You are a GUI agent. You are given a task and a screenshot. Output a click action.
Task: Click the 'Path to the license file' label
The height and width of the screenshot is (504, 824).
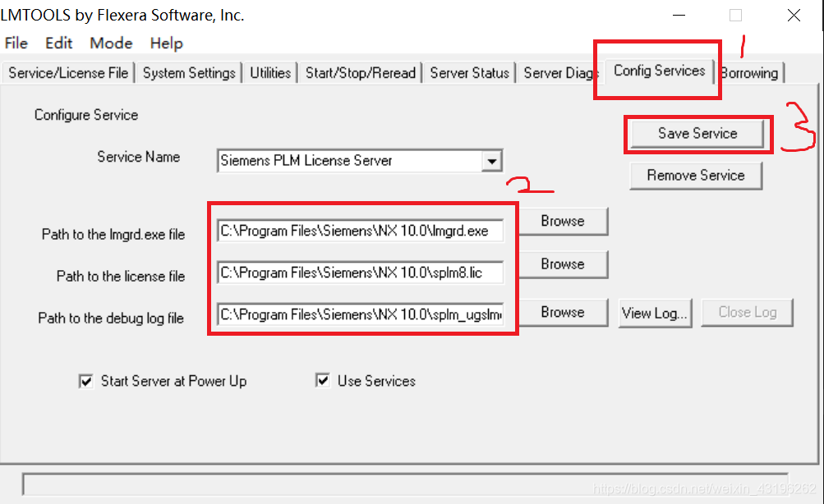click(121, 276)
